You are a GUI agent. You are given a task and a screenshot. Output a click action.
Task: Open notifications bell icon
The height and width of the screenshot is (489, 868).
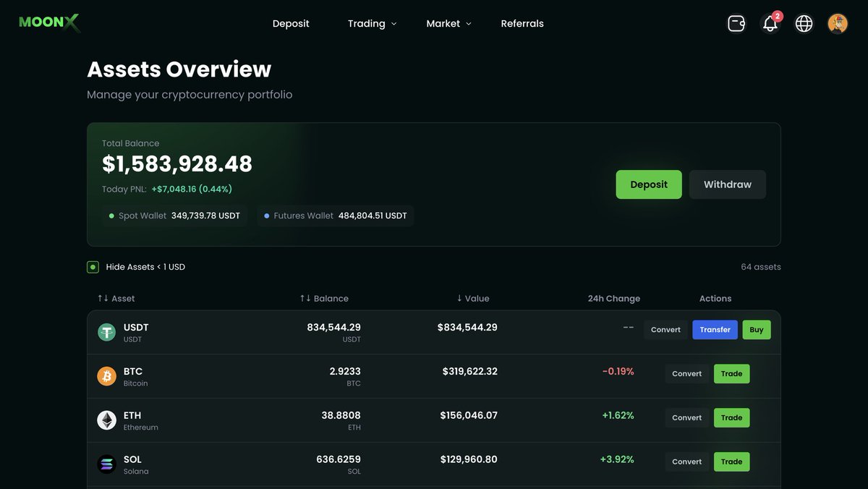(770, 23)
